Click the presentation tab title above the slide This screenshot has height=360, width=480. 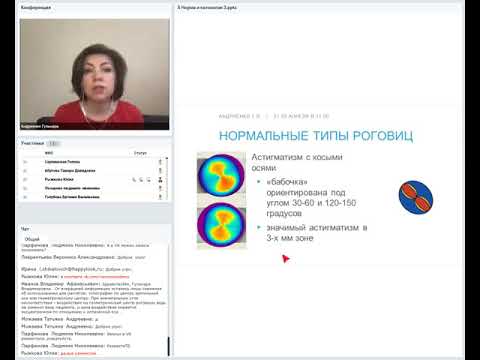coord(207,7)
